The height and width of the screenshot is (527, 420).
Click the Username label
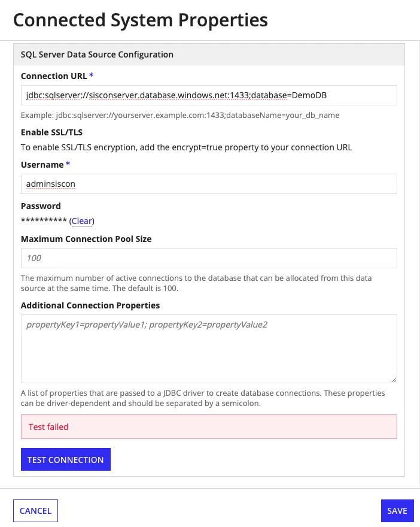[42, 165]
